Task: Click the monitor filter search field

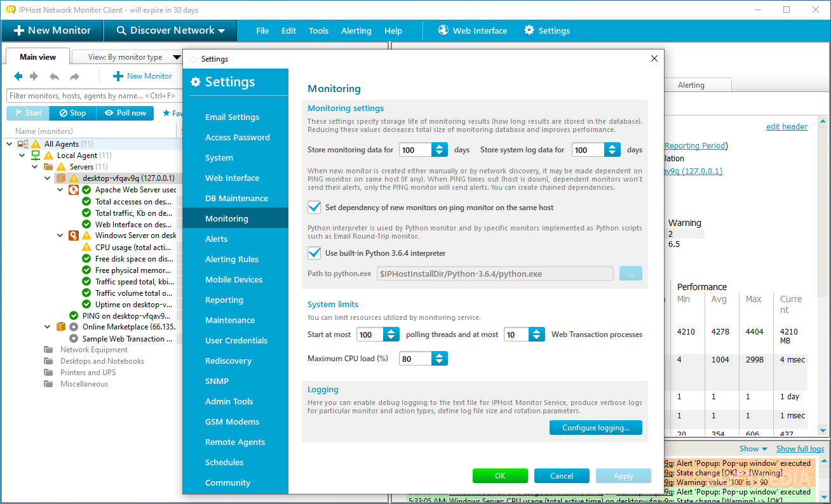Action: click(x=95, y=96)
